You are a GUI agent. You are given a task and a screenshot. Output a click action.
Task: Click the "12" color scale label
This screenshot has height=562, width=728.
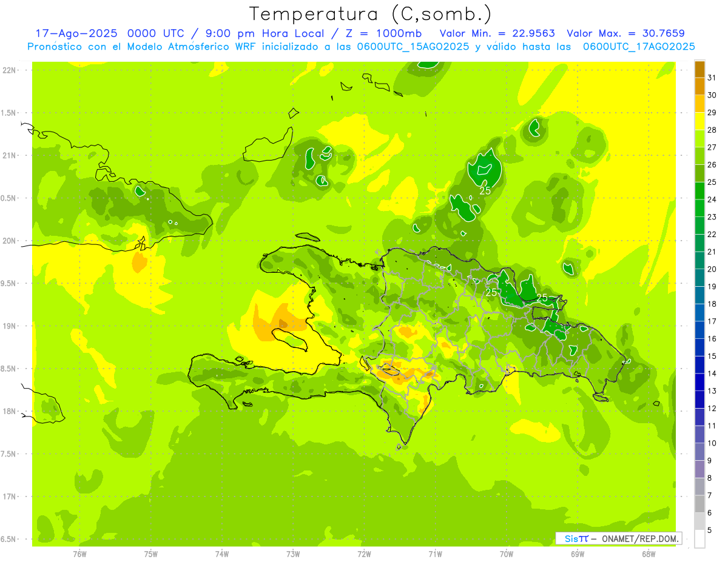coord(712,408)
